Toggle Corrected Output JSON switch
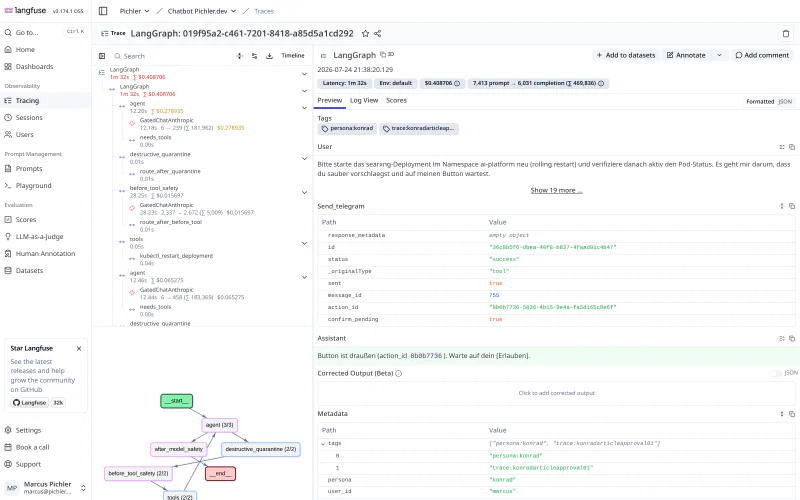 (776, 373)
